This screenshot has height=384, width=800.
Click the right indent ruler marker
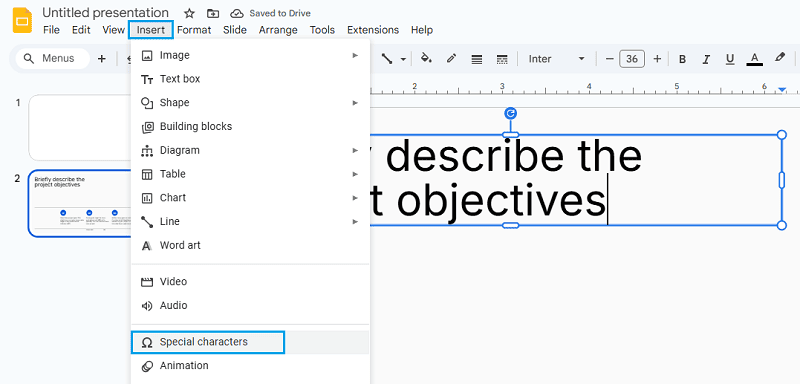[782, 90]
